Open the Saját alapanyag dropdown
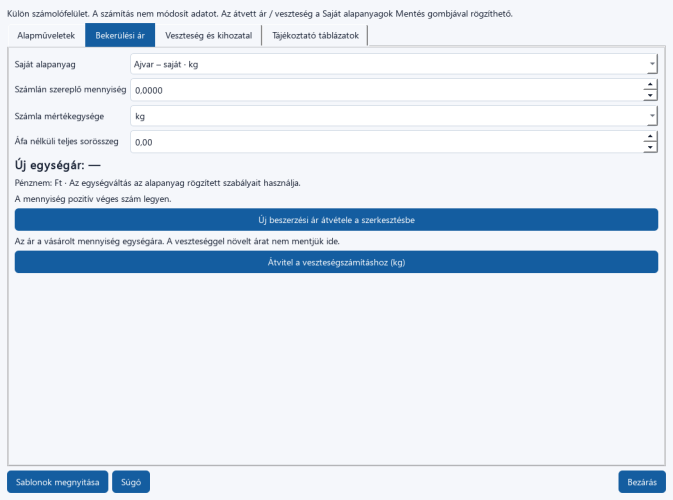The image size is (673, 500). tap(394, 65)
